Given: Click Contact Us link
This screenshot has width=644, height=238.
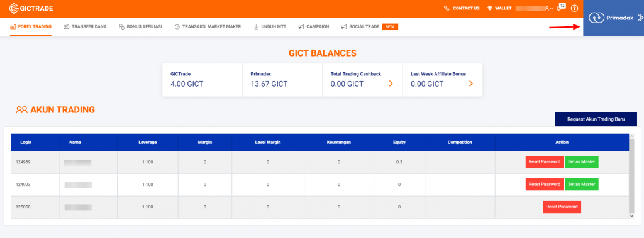Looking at the screenshot, I should pos(466,8).
